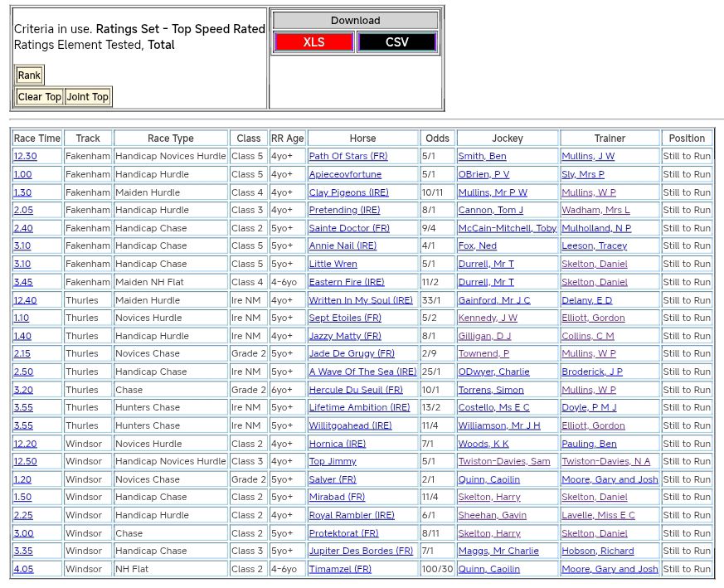Click the Joint Top button
Viewport: 724px width, 588px height.
[88, 97]
